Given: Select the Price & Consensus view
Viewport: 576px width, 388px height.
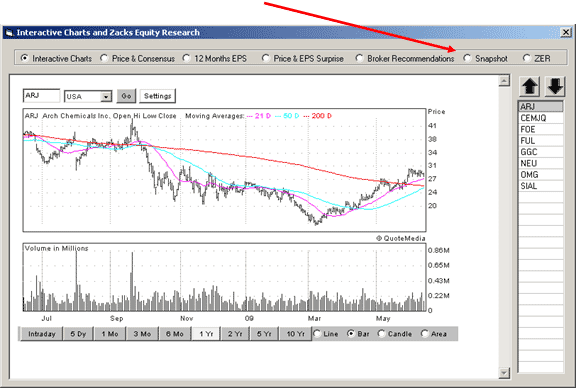Looking at the screenshot, I should click(137, 58).
